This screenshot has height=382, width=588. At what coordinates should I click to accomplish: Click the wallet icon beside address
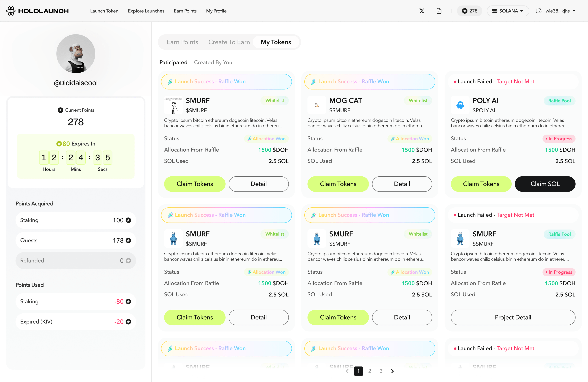tap(539, 11)
